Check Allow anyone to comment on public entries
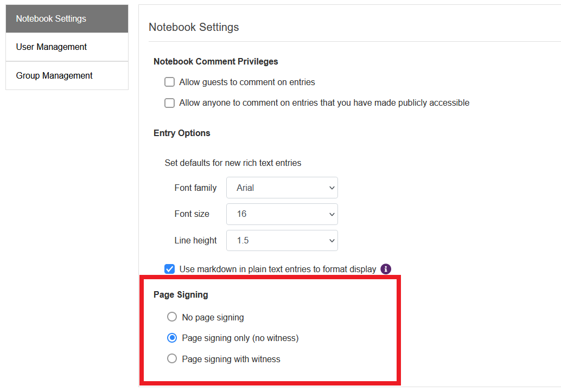Viewport: 561px width, 392px height. point(170,103)
